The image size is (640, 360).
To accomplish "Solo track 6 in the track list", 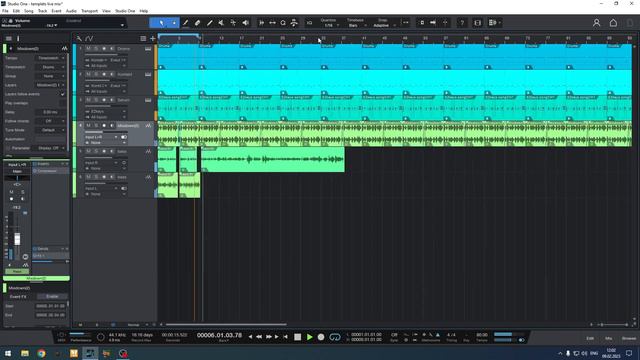I will 96,177.
